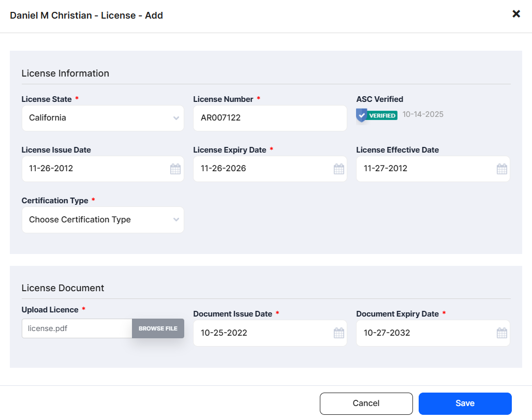Cancel the license form
532x420 pixels.
(x=366, y=403)
